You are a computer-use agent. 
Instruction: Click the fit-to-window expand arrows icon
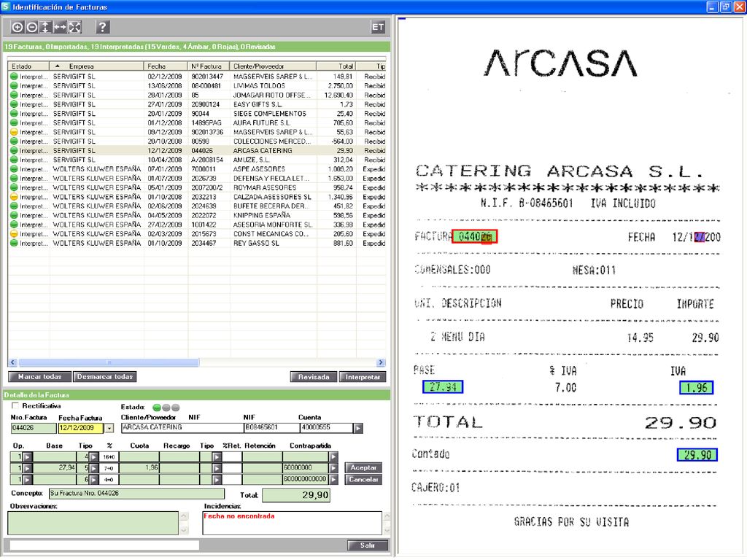(74, 27)
